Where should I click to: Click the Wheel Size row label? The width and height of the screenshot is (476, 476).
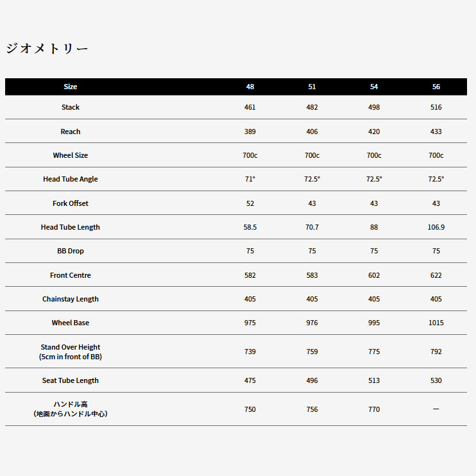(71, 155)
